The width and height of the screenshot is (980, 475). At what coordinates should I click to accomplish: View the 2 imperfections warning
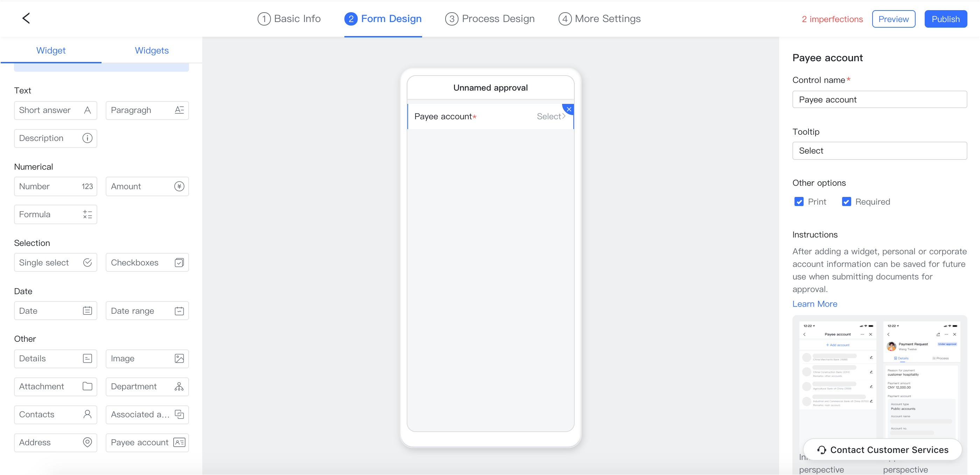[x=832, y=19]
